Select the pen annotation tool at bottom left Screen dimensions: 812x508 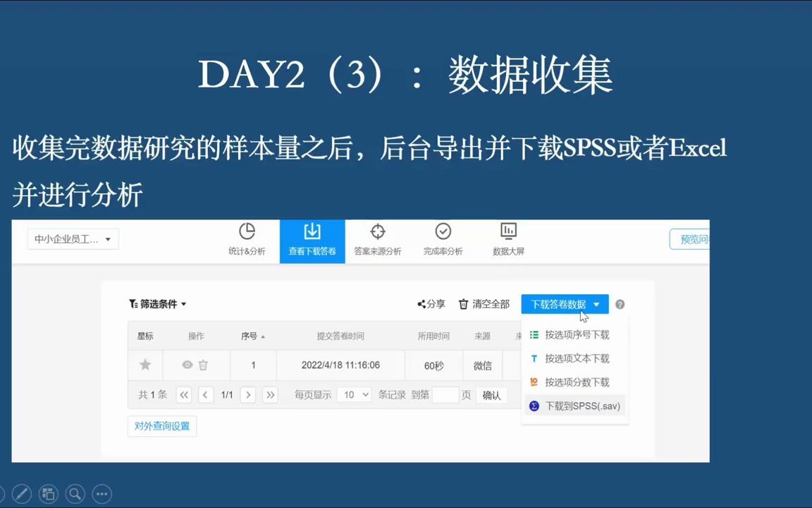point(21,493)
